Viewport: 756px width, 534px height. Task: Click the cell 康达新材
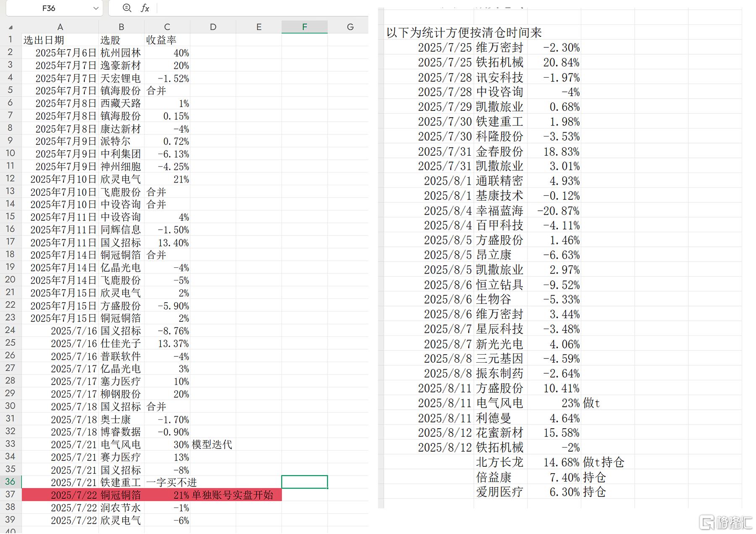[x=121, y=129]
